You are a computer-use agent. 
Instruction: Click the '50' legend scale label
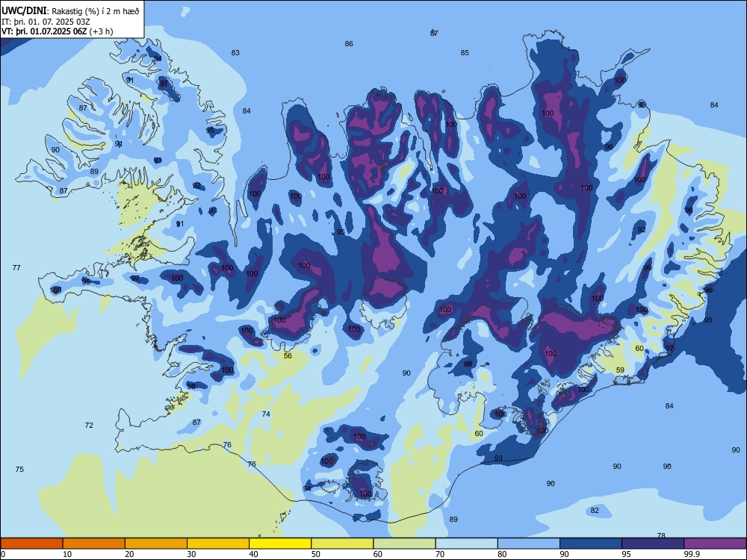pyautogui.click(x=316, y=554)
